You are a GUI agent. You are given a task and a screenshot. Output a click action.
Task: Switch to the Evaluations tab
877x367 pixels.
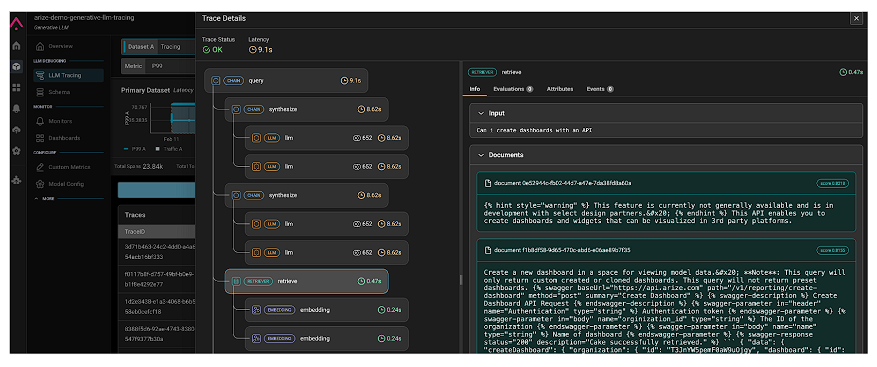[x=512, y=89]
